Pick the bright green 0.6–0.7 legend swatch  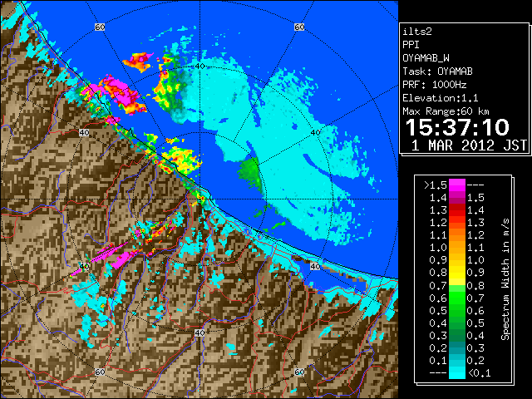457,298
